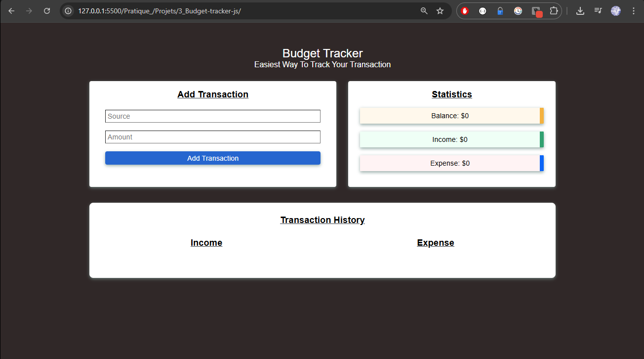
Task: Click the Income column heading in history
Action: tap(206, 243)
